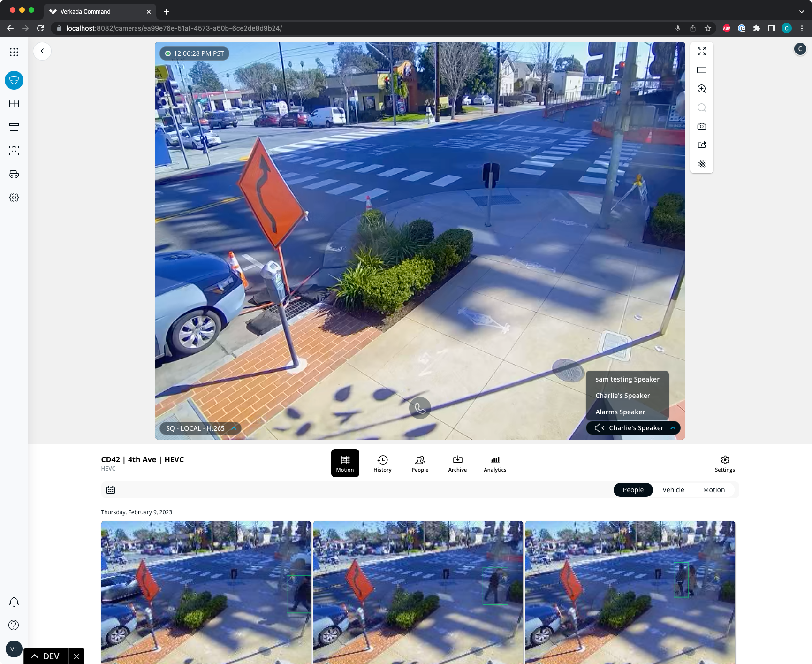The image size is (812, 664).
Task: Click the live timestamp 12:06:28 PM PST
Action: (x=195, y=53)
